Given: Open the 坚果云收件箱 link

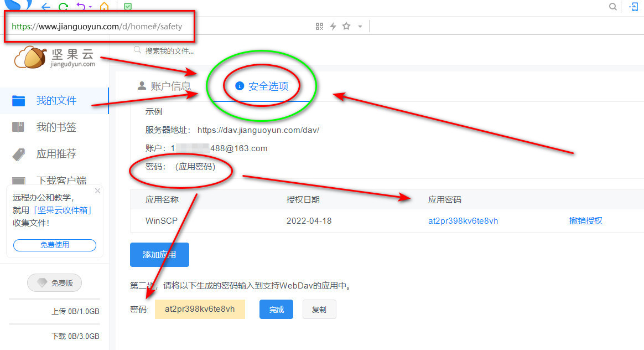Looking at the screenshot, I should [62, 210].
